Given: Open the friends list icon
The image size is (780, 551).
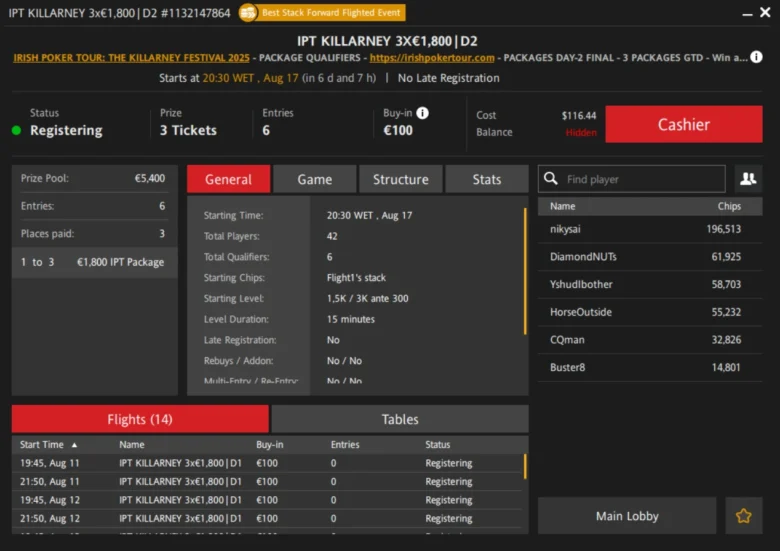Looking at the screenshot, I should (748, 179).
